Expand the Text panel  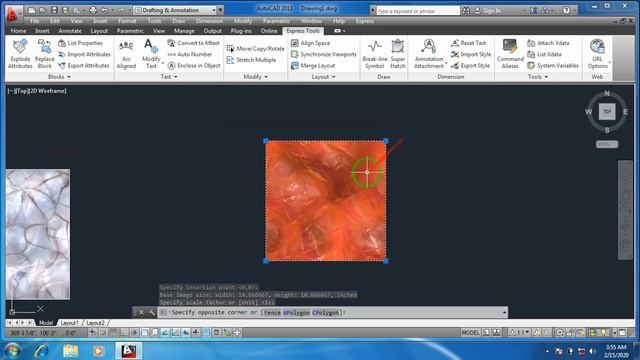[169, 77]
